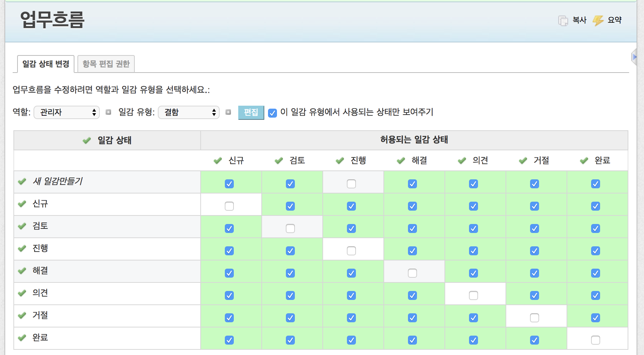644x355 pixels.
Task: Click green checkmark next to 거절 column header
Action: tap(523, 160)
